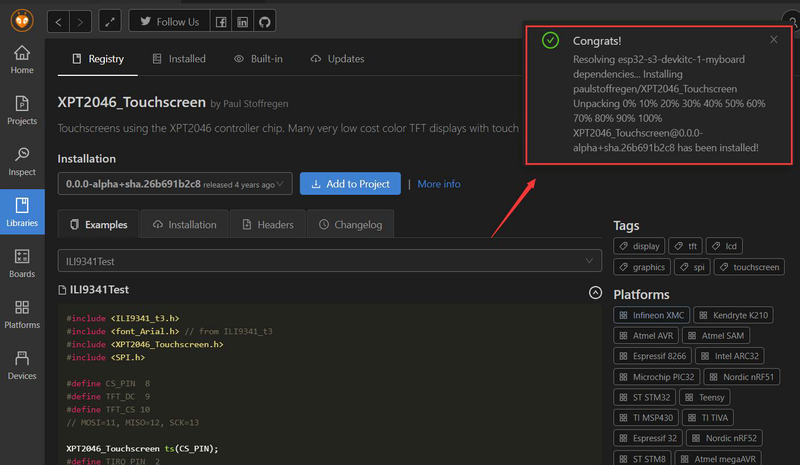
Task: Switch to the Installed tab
Action: pos(179,59)
